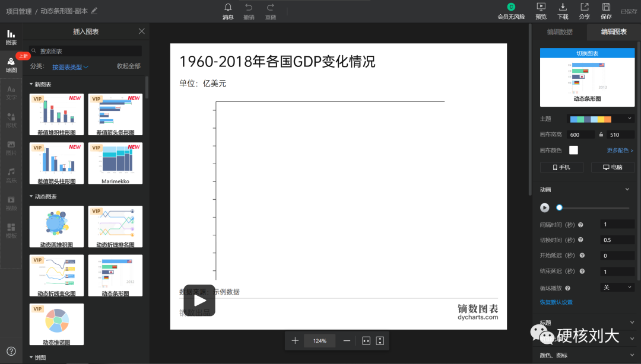Zoom in with the plus icon
This screenshot has width=641, height=364.
tap(295, 341)
